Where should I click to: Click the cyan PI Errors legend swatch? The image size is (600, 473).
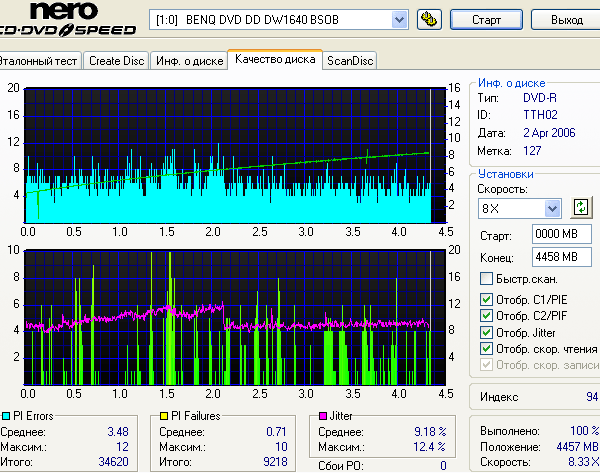click(6, 416)
